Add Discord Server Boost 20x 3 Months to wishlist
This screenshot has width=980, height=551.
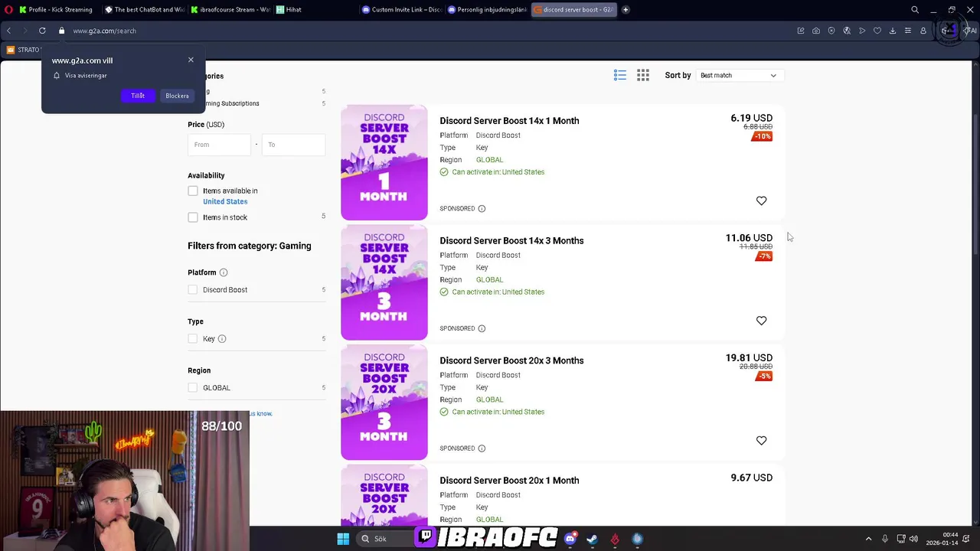[761, 441]
